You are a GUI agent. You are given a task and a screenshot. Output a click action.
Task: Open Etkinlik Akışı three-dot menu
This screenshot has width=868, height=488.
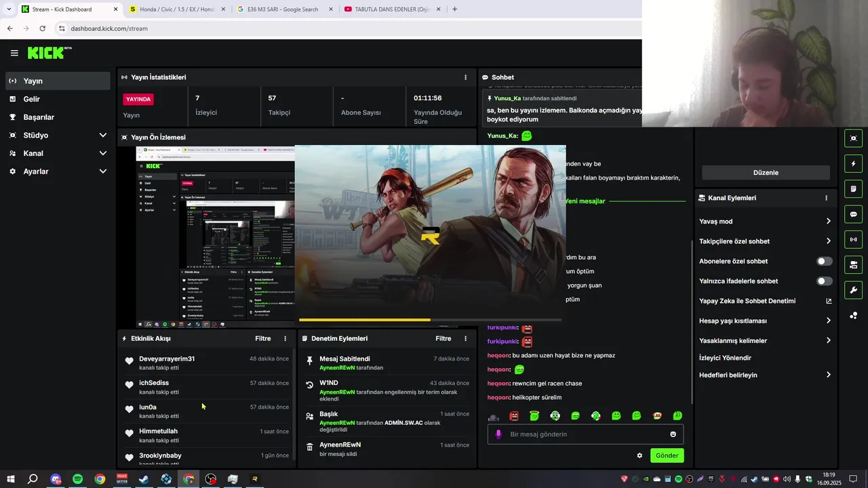(x=285, y=338)
